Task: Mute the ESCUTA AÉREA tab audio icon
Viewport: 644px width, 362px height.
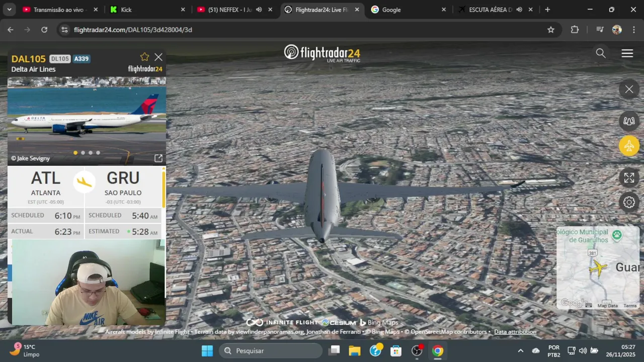Action: point(519,10)
